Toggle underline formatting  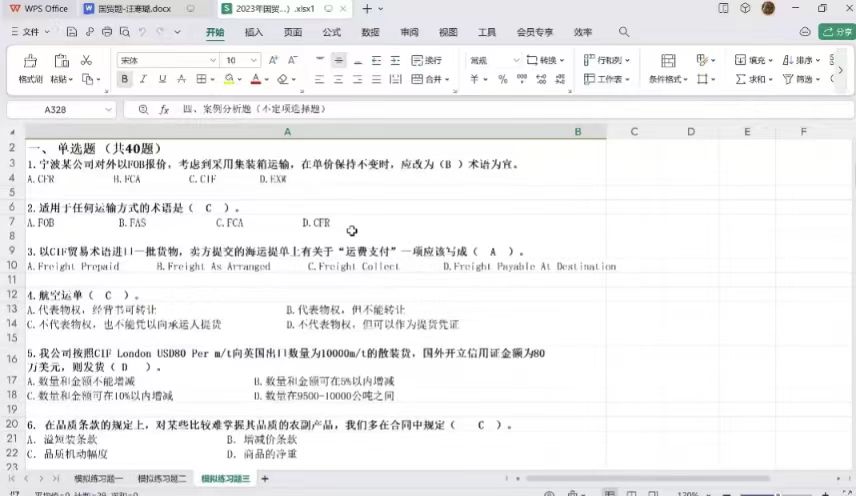coord(161,79)
